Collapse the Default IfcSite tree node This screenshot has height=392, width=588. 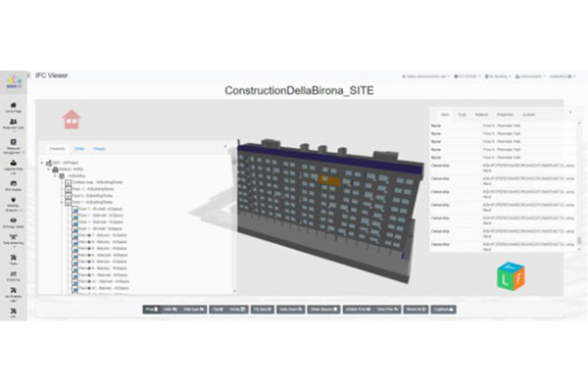click(48, 170)
